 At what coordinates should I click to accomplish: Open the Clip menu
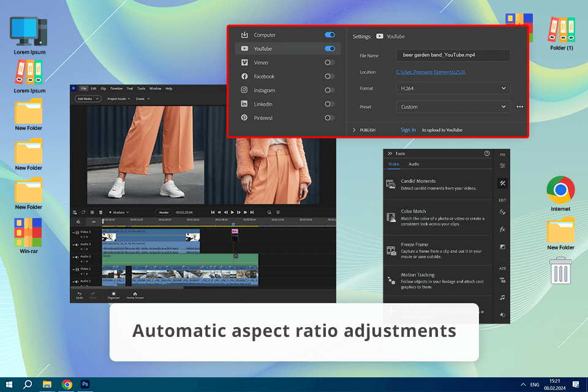coord(103,89)
